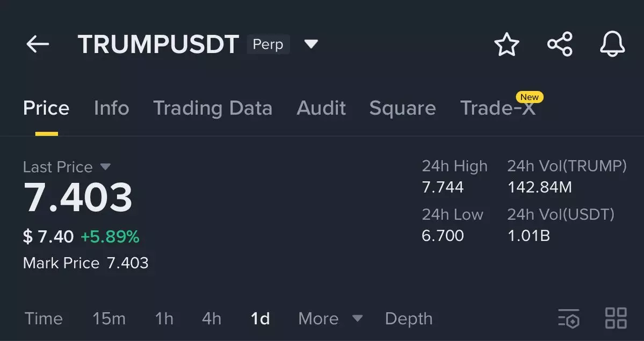Open the new Trade-X tab
Screen dimensions: 644x341
[498, 108]
